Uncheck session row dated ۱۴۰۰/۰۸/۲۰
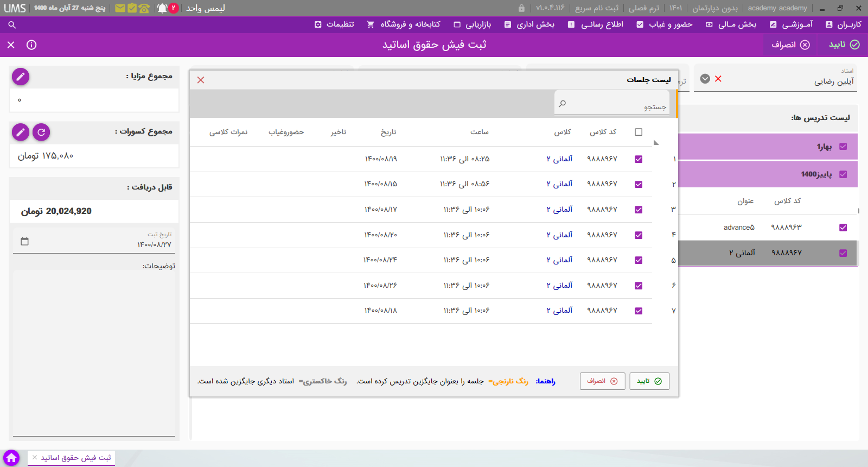This screenshot has height=467, width=868. click(639, 235)
